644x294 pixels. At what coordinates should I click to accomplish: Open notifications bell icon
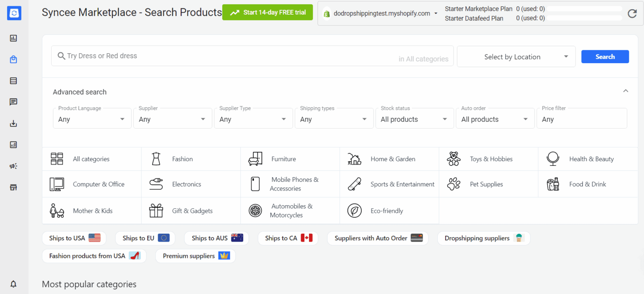click(13, 284)
